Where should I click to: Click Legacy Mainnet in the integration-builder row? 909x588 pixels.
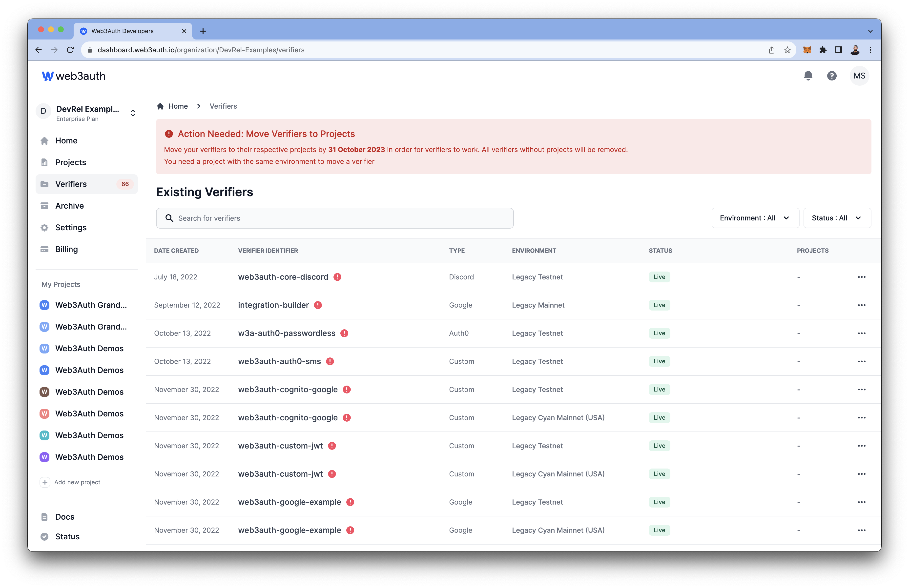coord(538,305)
